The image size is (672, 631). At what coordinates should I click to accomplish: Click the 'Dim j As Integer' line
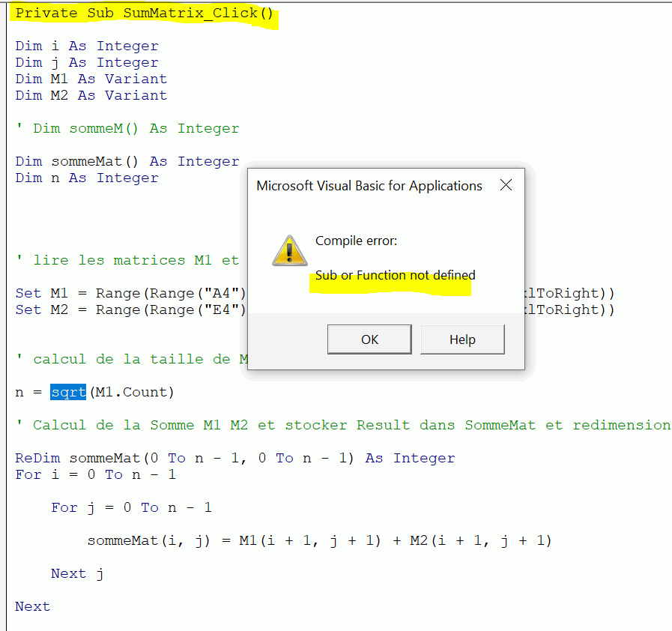[87, 63]
